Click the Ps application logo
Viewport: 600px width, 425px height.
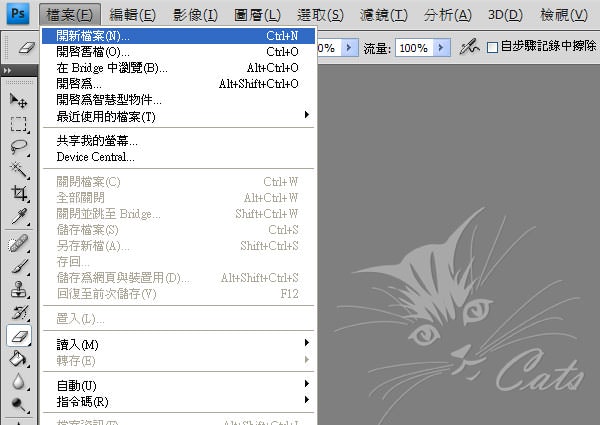(18, 14)
